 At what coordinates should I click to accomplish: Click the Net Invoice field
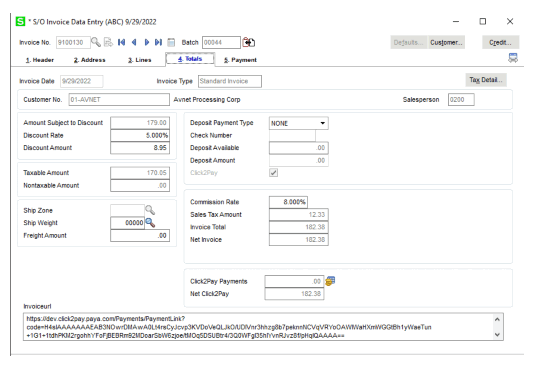[299, 240]
